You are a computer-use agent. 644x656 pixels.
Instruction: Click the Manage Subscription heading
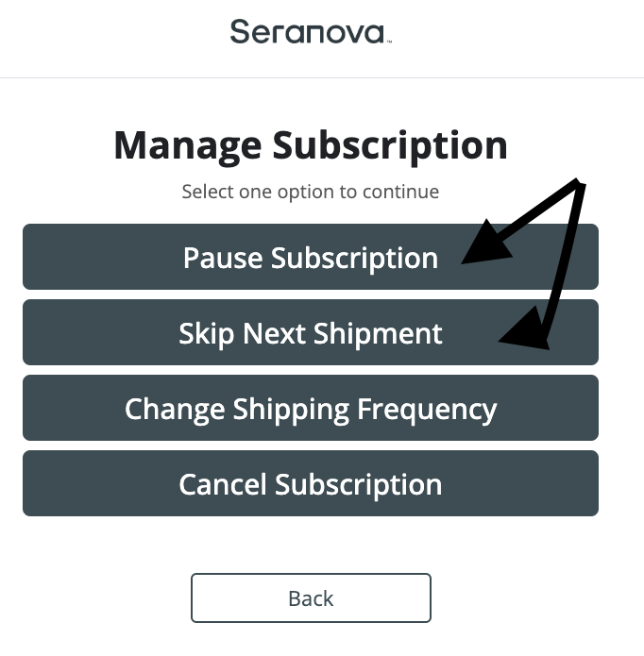pyautogui.click(x=310, y=146)
